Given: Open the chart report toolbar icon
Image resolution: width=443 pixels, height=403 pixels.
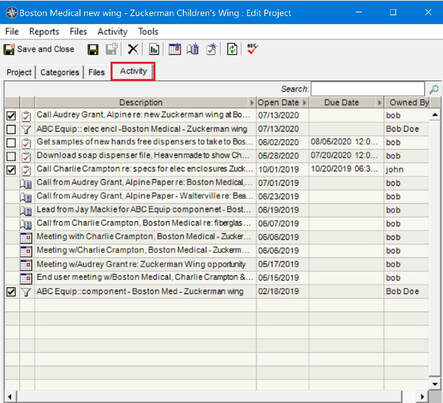Looking at the screenshot, I should click(x=154, y=50).
